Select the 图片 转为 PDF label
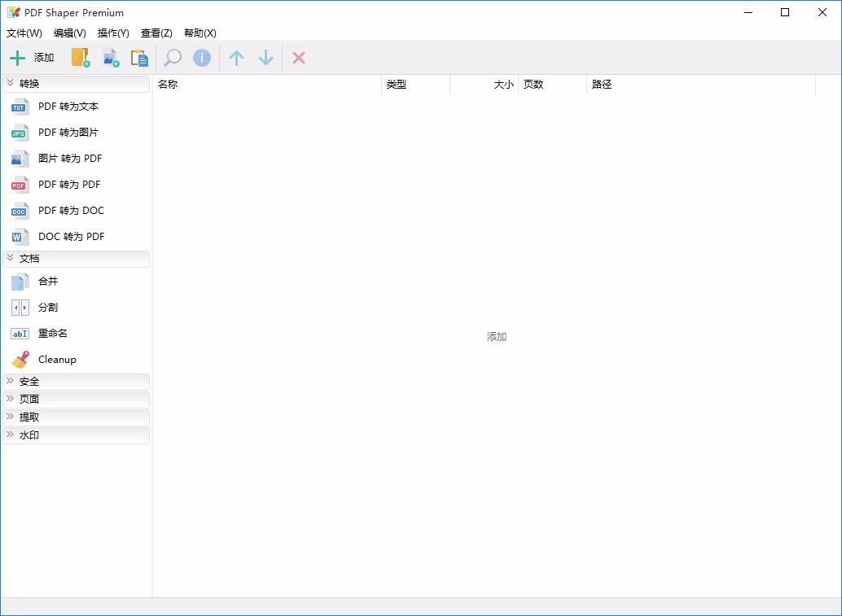Screen dimensions: 842x616 (x=70, y=159)
